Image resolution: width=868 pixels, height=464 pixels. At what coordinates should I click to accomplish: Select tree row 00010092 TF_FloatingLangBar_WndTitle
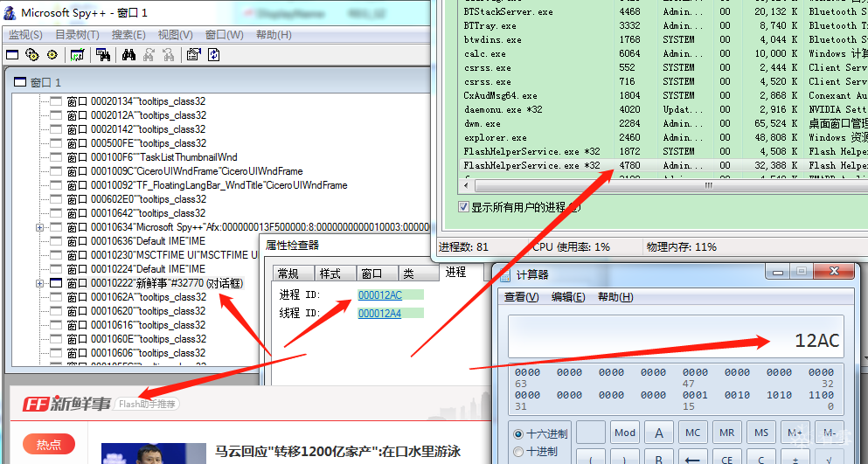[207, 185]
